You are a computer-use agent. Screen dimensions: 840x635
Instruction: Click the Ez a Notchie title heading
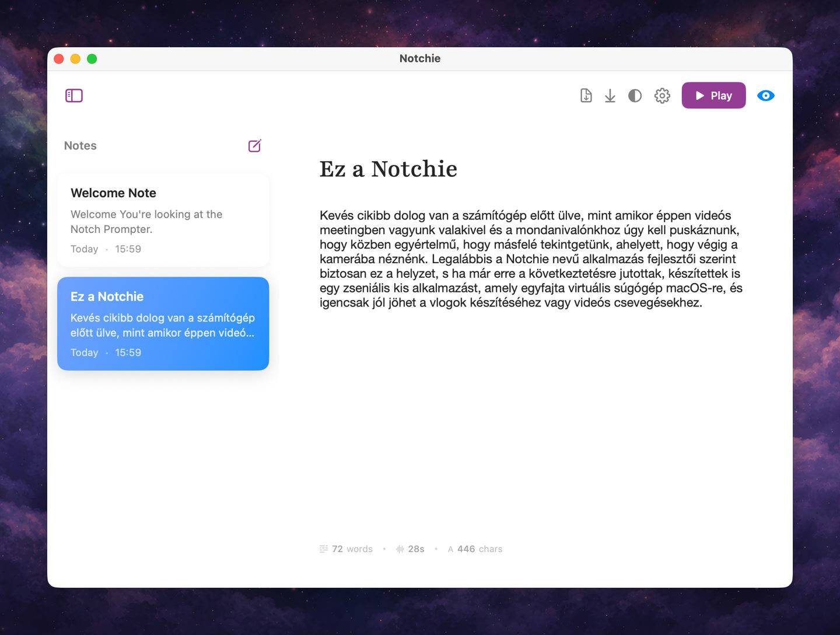[x=388, y=169]
